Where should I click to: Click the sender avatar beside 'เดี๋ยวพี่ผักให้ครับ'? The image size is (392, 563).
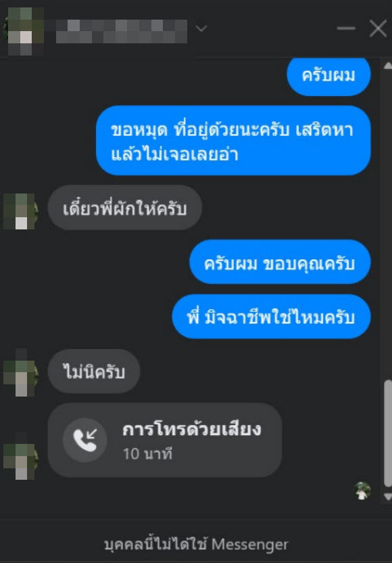[x=21, y=211]
